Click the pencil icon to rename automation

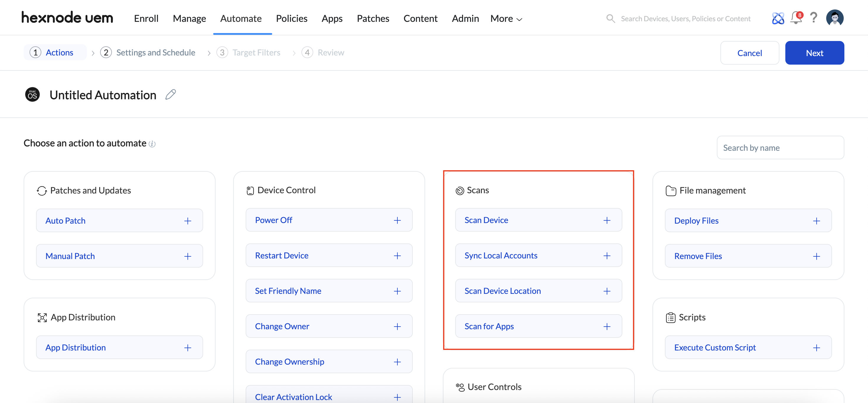tap(171, 95)
